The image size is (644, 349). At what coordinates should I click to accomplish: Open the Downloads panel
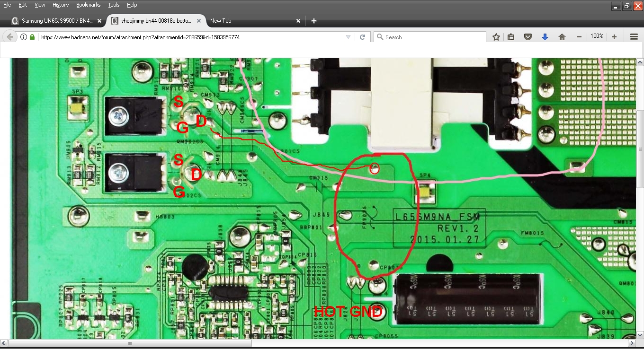click(x=545, y=37)
